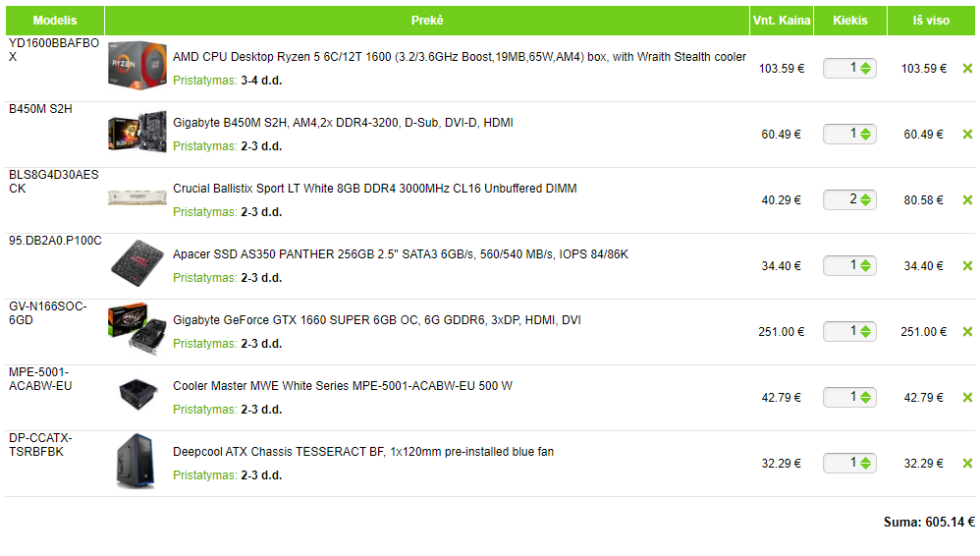Remove the Crucial Ballistix RAM item
This screenshot has height=556, width=980.
(x=967, y=200)
